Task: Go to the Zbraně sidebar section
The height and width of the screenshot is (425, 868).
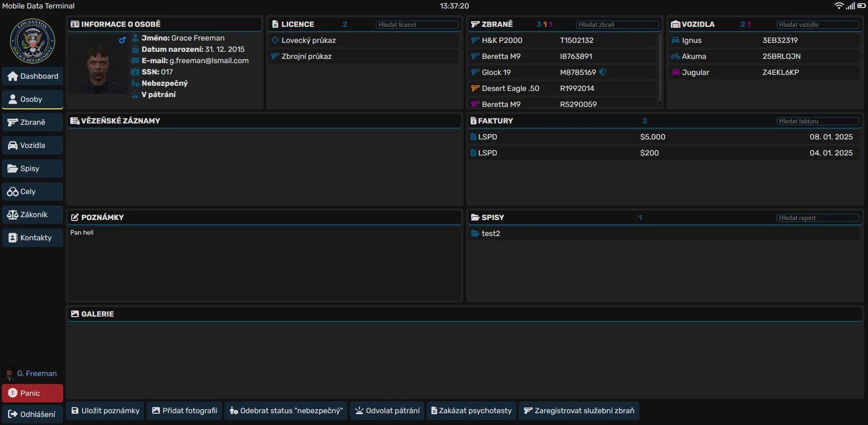Action: tap(33, 123)
